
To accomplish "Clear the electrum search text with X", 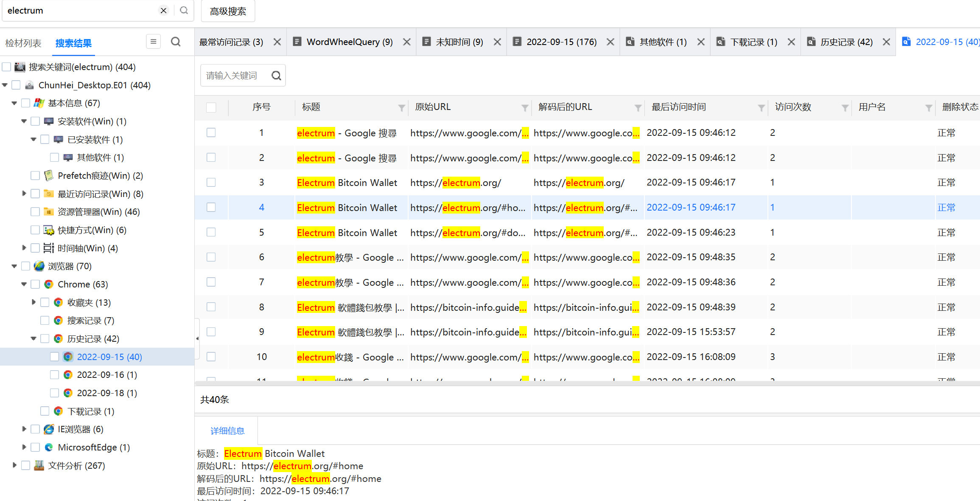I will point(163,11).
